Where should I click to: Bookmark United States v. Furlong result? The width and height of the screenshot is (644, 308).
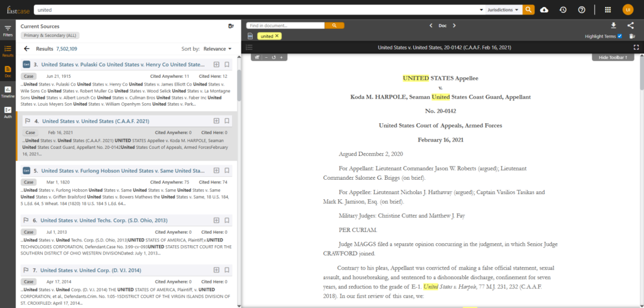[x=226, y=170]
